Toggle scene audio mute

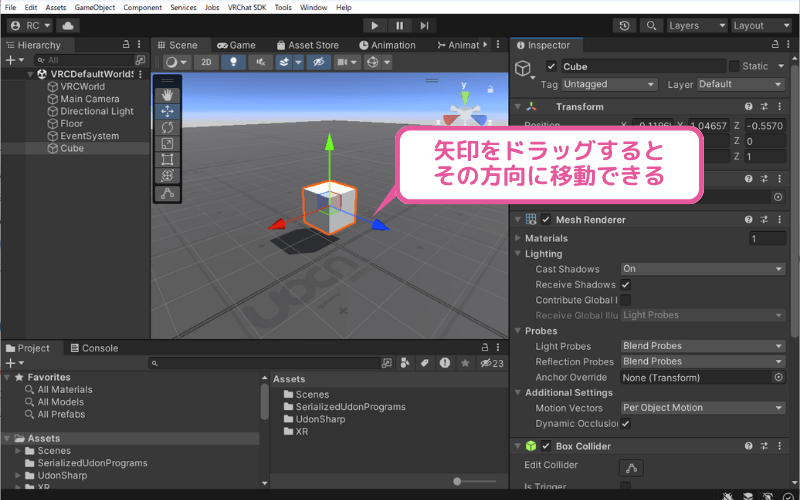(x=261, y=62)
